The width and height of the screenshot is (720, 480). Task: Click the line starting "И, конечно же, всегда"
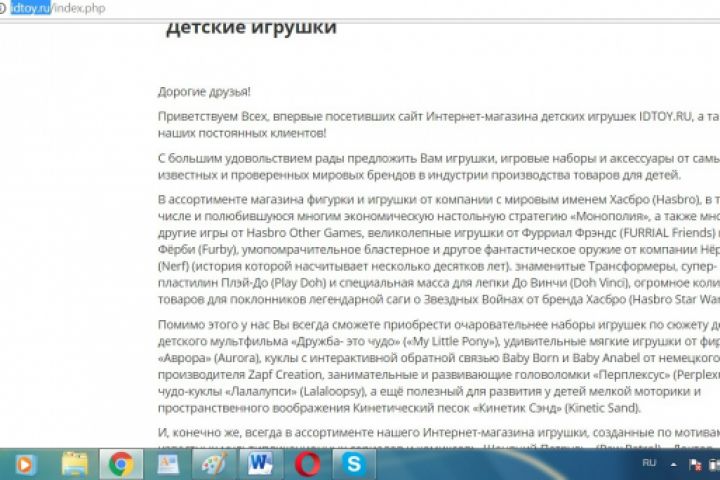(439, 433)
